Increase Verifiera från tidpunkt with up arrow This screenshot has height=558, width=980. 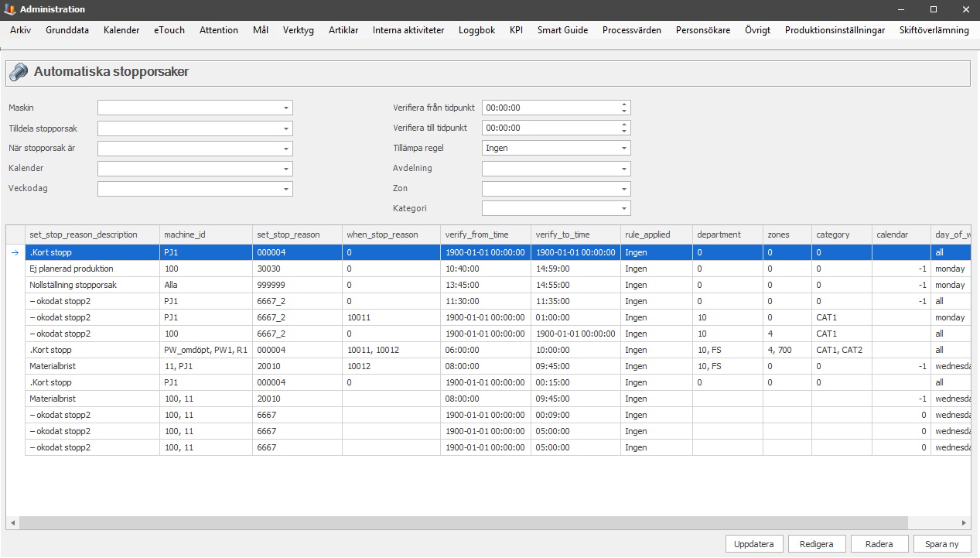click(x=624, y=104)
